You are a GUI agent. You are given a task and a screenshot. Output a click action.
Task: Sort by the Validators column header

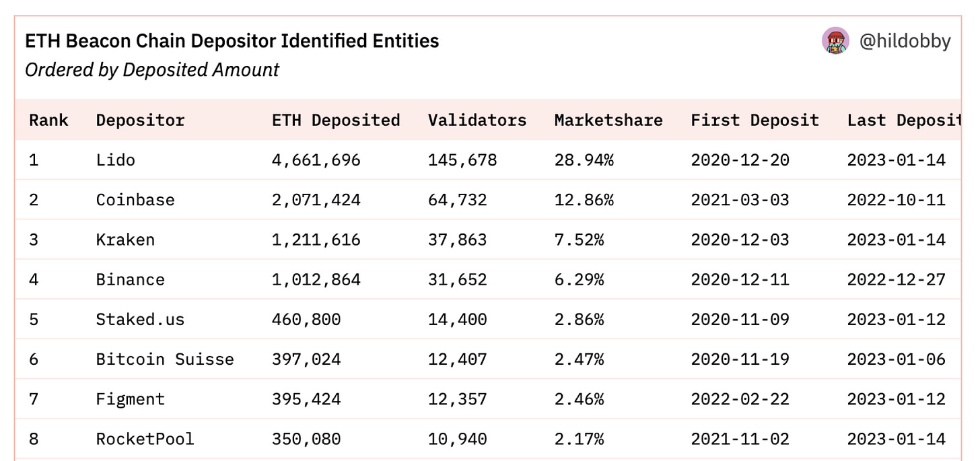tap(477, 120)
